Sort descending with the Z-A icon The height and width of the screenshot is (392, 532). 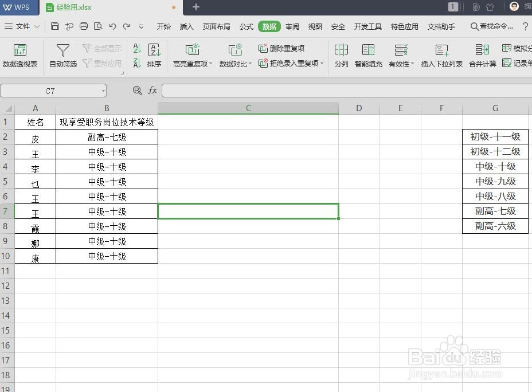137,62
